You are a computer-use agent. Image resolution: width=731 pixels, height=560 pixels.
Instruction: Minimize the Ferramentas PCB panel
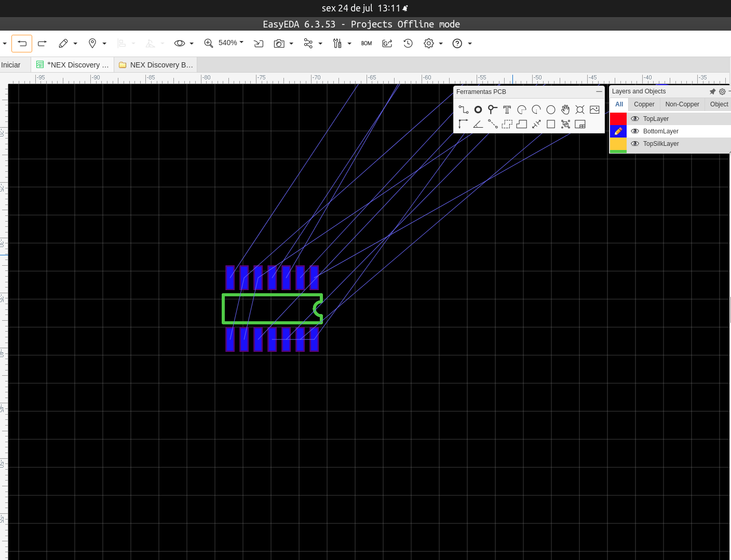[599, 91]
